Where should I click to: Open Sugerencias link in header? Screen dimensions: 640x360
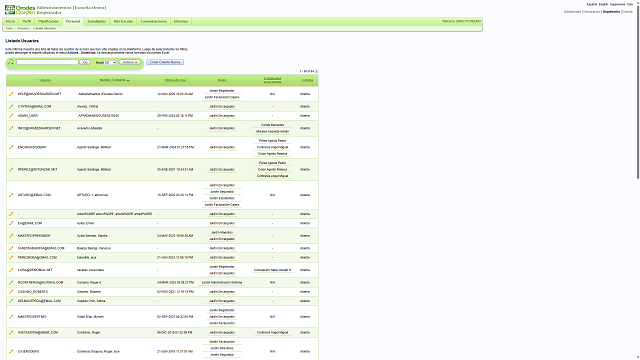617,4
